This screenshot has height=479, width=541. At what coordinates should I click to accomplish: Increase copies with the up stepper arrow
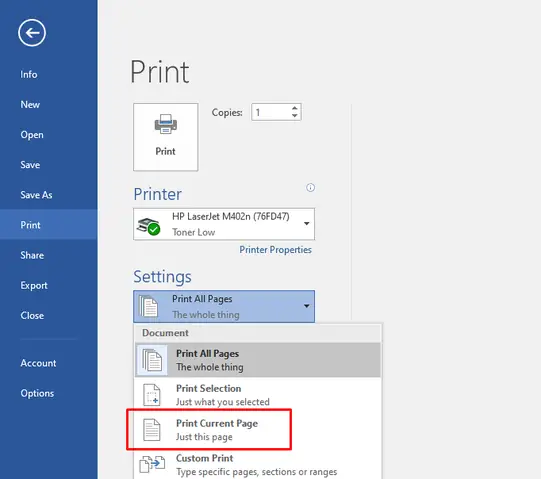294,108
